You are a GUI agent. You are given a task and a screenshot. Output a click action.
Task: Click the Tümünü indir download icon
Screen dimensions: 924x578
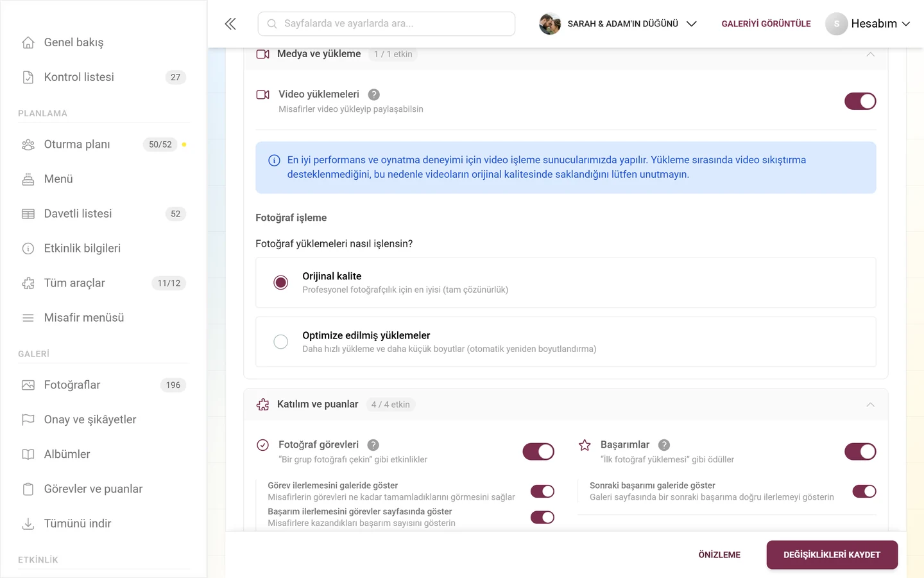point(28,523)
